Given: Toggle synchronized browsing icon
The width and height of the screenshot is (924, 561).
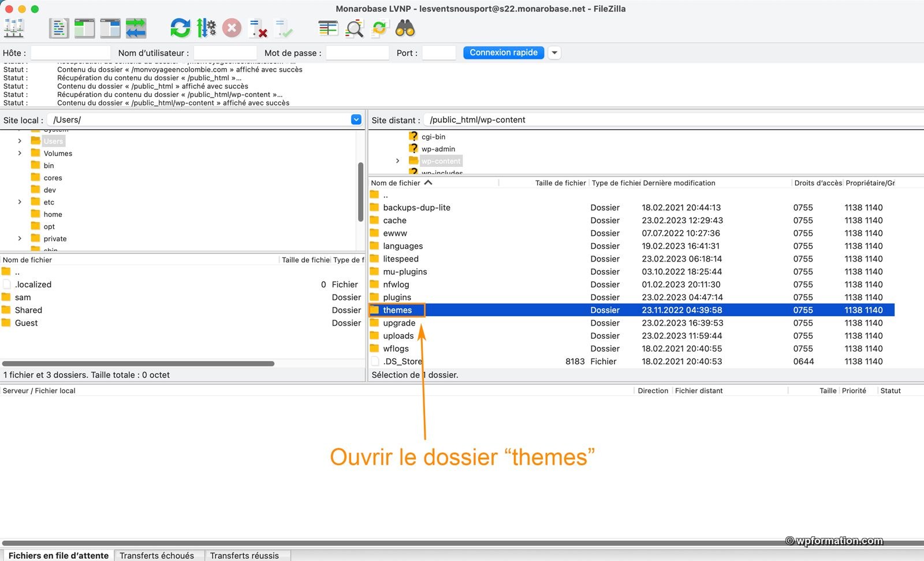Looking at the screenshot, I should (x=379, y=28).
